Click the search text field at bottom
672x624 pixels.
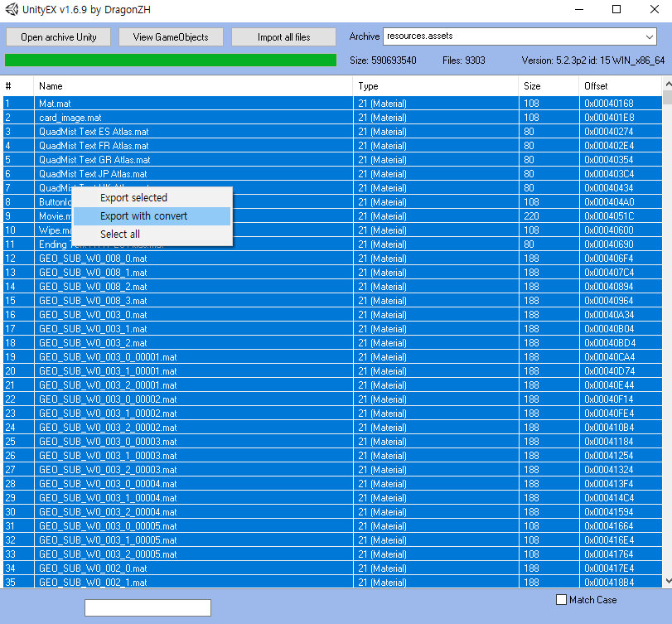pos(147,607)
